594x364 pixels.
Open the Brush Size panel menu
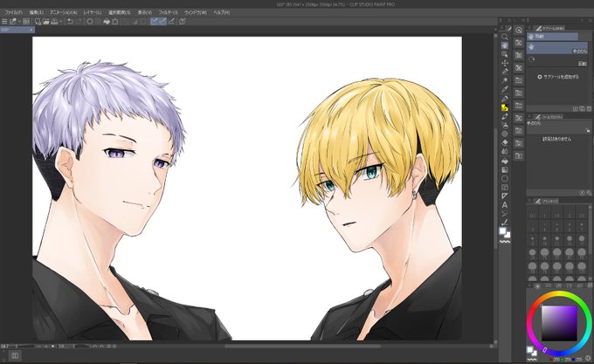[529, 201]
